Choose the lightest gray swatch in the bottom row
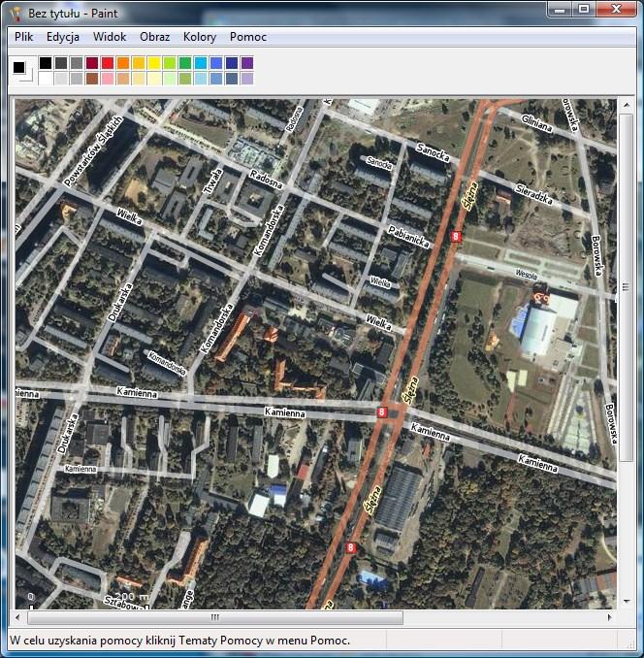Viewport: 644px width, 658px height. tap(61, 78)
